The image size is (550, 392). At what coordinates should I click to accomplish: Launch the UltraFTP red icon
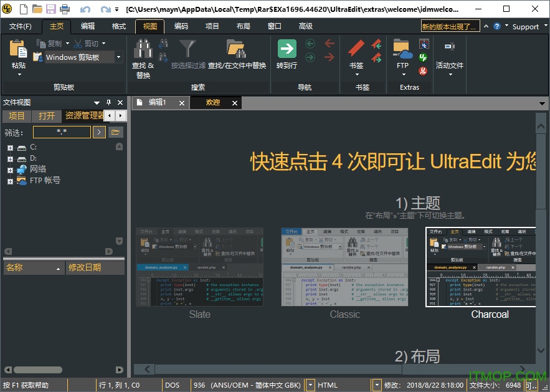point(423,70)
